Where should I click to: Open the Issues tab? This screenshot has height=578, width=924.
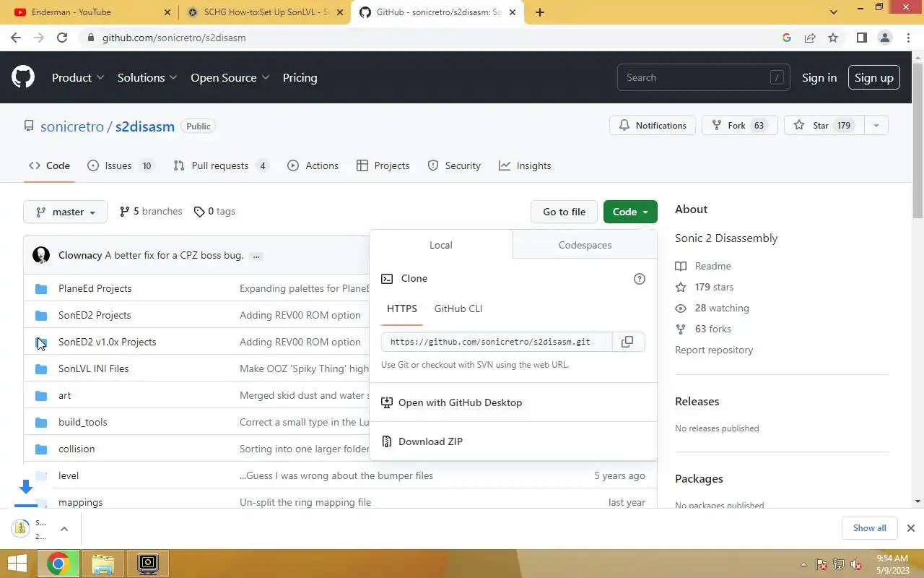[x=121, y=165]
